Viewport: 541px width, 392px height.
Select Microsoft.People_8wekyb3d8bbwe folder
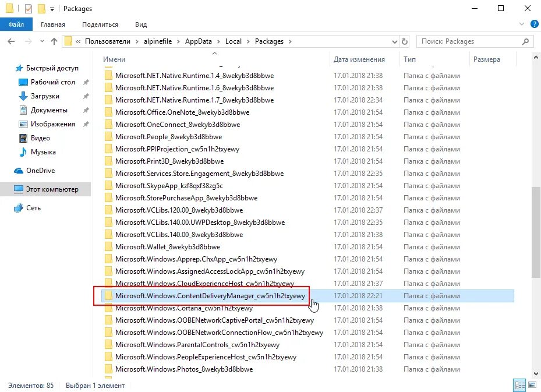click(168, 137)
